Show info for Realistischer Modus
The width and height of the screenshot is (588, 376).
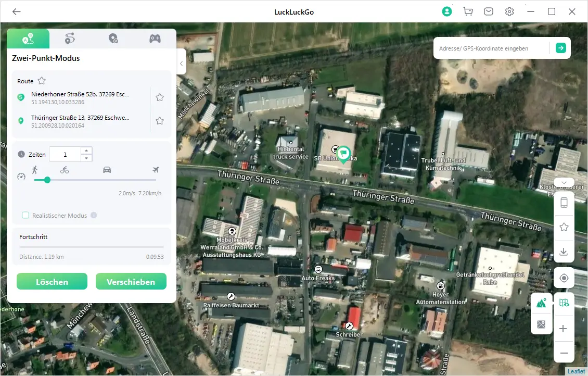tap(94, 215)
